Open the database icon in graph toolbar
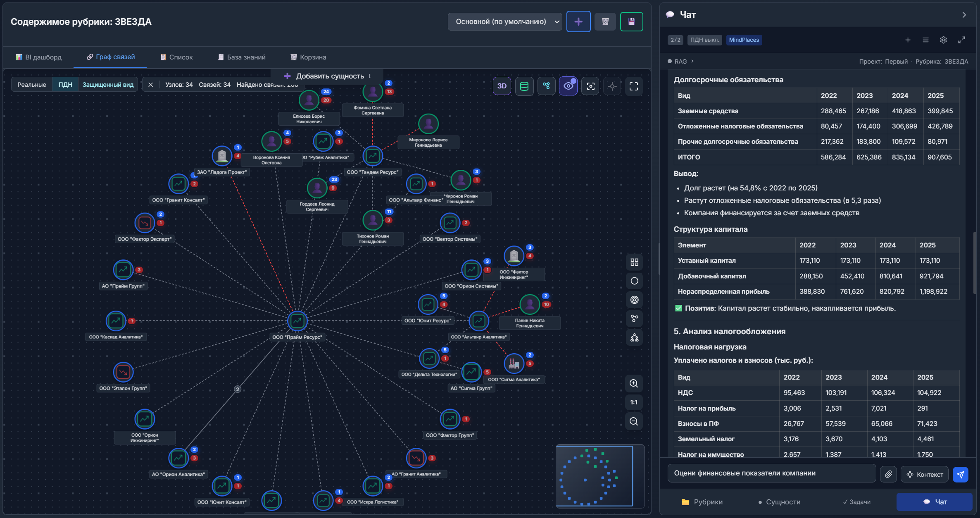 click(524, 86)
